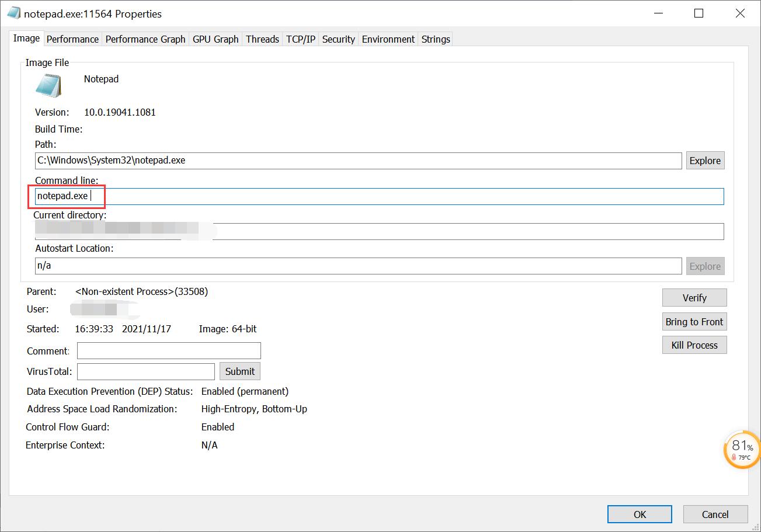Open the GPU Graph tab
The width and height of the screenshot is (761, 532).
tap(216, 39)
